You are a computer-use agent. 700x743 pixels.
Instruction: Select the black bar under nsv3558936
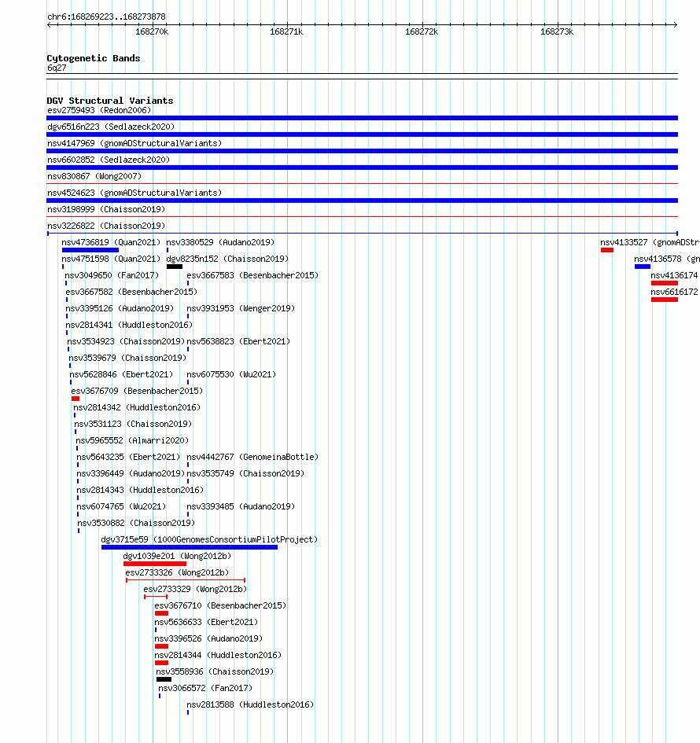click(x=164, y=680)
